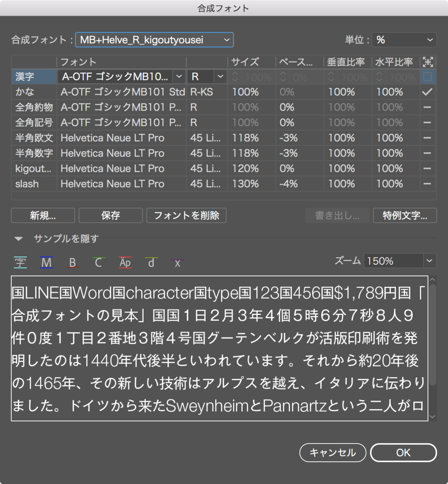This screenshot has width=448, height=484.
Task: Toggle center-scaling mark in 全角記号 row
Action: [427, 122]
